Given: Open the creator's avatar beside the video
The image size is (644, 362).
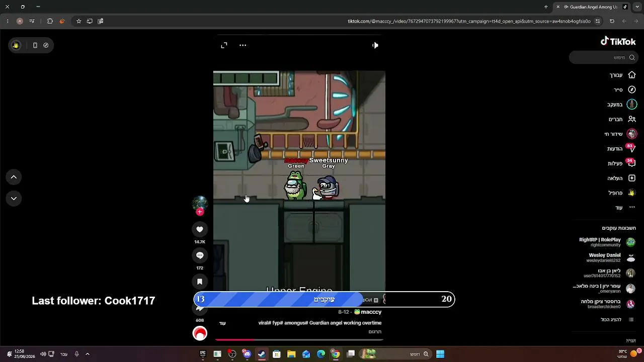Looking at the screenshot, I should 200,203.
